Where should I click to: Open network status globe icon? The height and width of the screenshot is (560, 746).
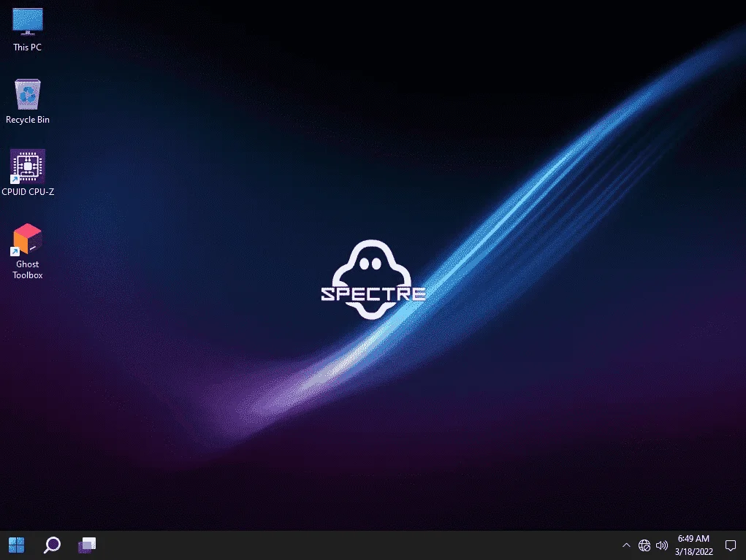pos(644,545)
